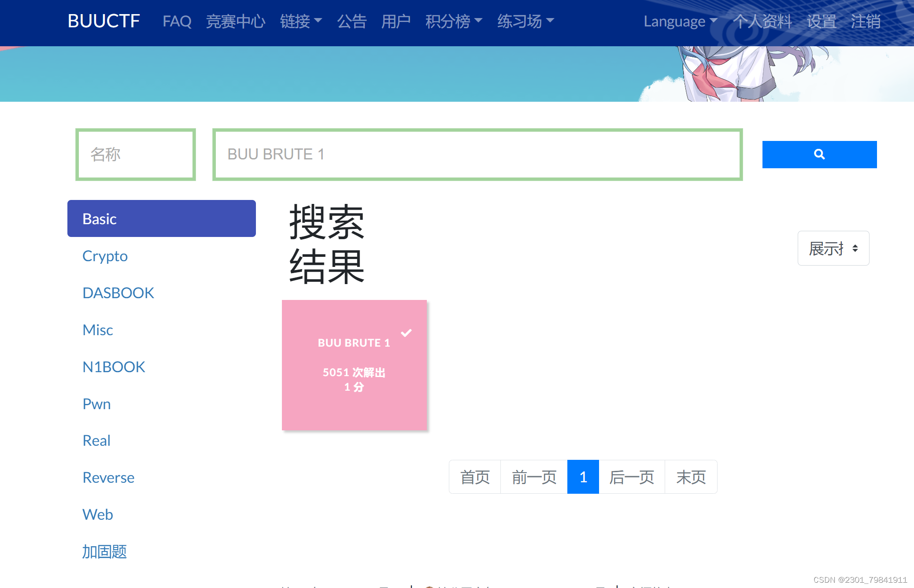This screenshot has width=914, height=588.
Task: Open the BUU BRUTE 1 challenge card
Action: (354, 365)
